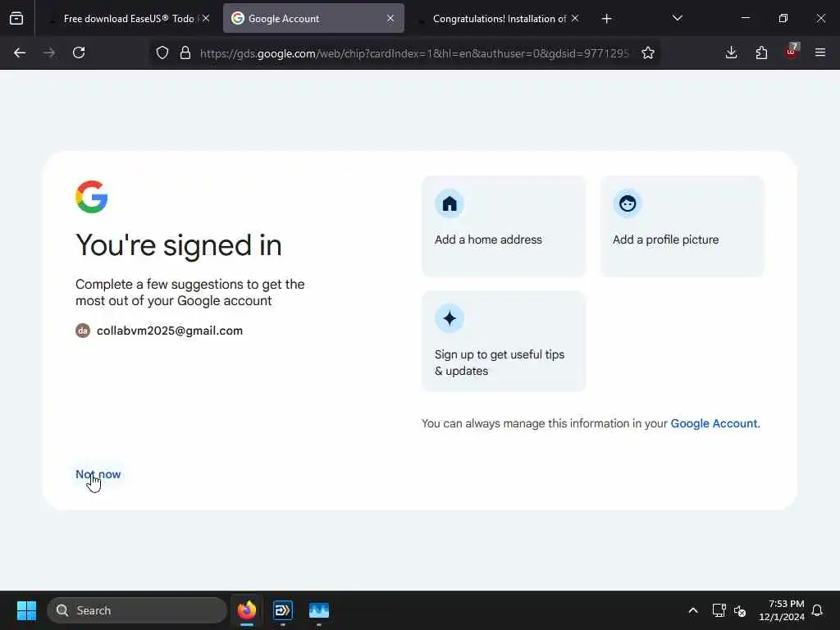Viewport: 840px width, 630px height.
Task: Open the Add a profile picture card
Action: 682,226
